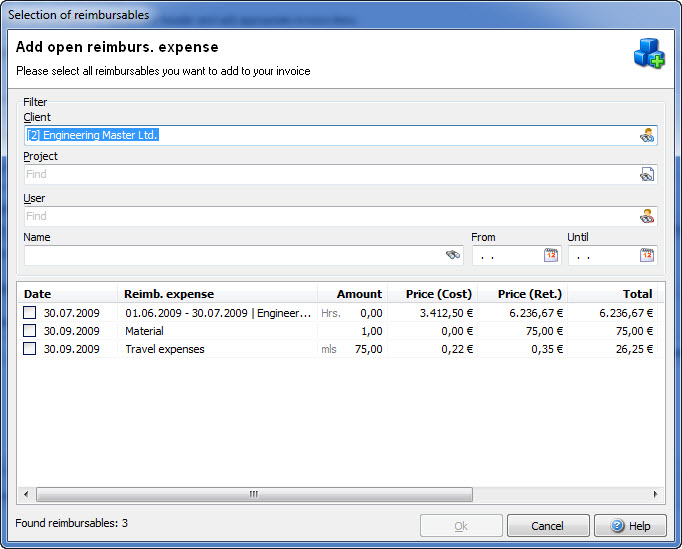Click the 0,35 € retail price cell

547,349
